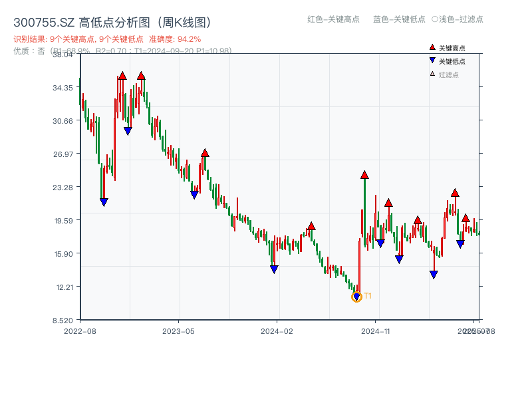Click the 浅色-过滤点 header label
The image size is (532, 399).
[459, 19]
